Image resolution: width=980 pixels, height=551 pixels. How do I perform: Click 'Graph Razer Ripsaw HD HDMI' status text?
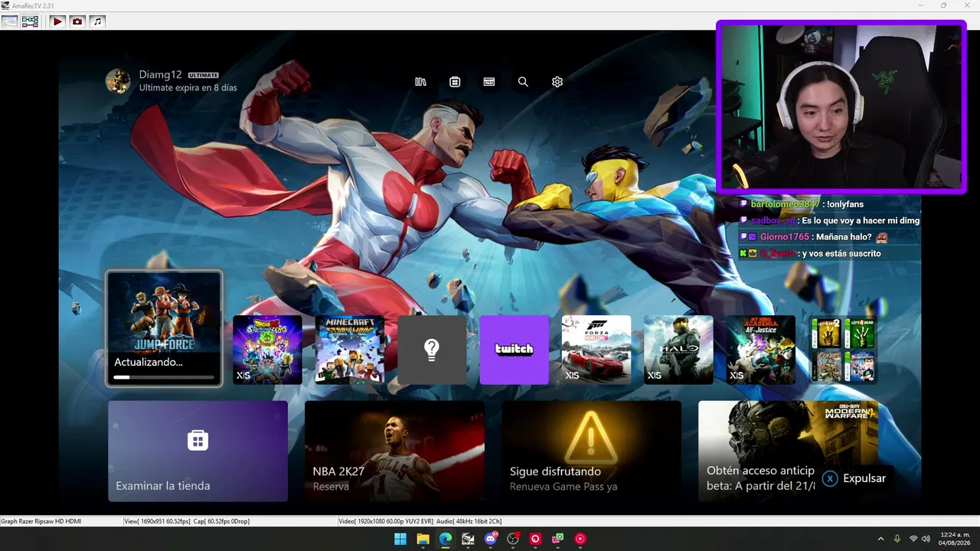pos(41,521)
